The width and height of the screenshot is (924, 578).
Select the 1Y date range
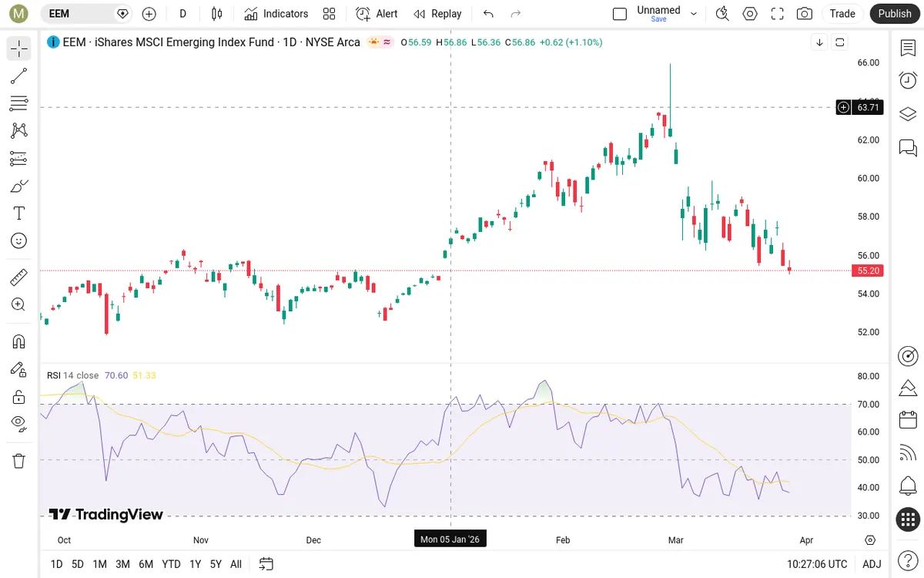coord(195,564)
